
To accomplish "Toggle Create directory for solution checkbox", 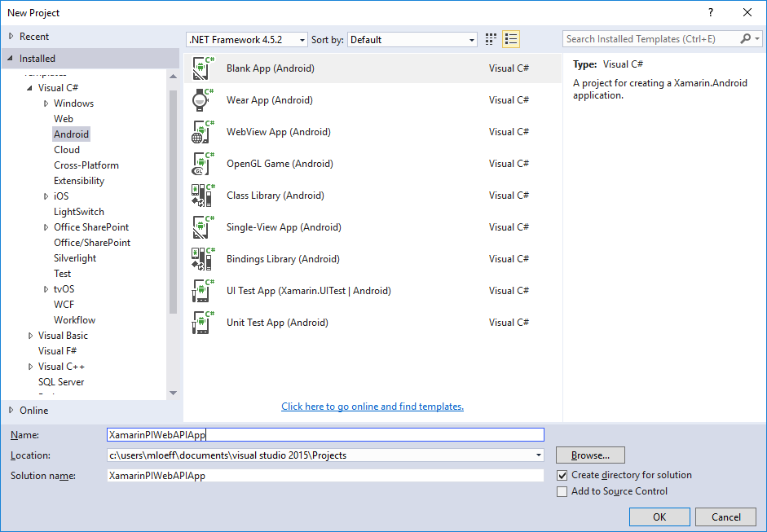I will 562,475.
